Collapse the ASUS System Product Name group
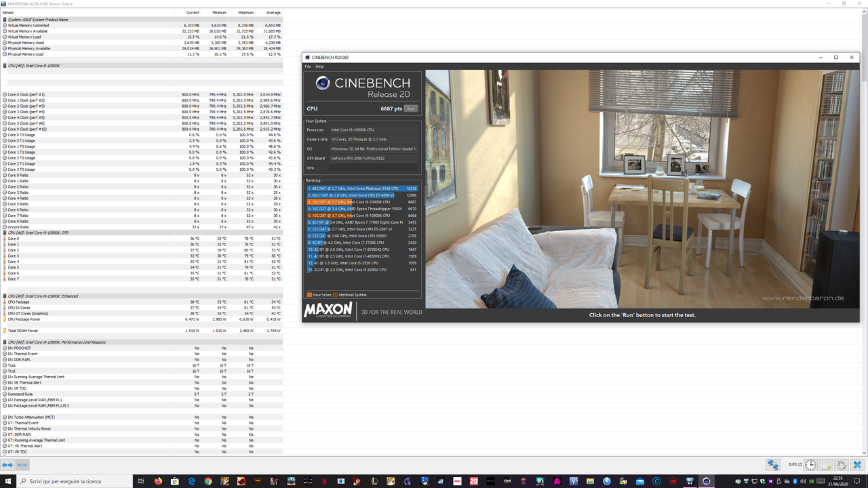Viewport: 868px width, 488px height. (5, 19)
